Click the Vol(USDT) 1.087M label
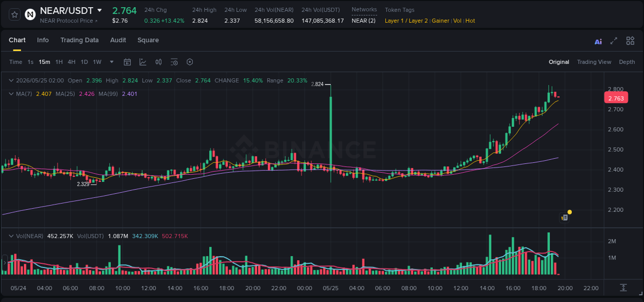Screen dimensions: 644x302 click(x=118, y=236)
